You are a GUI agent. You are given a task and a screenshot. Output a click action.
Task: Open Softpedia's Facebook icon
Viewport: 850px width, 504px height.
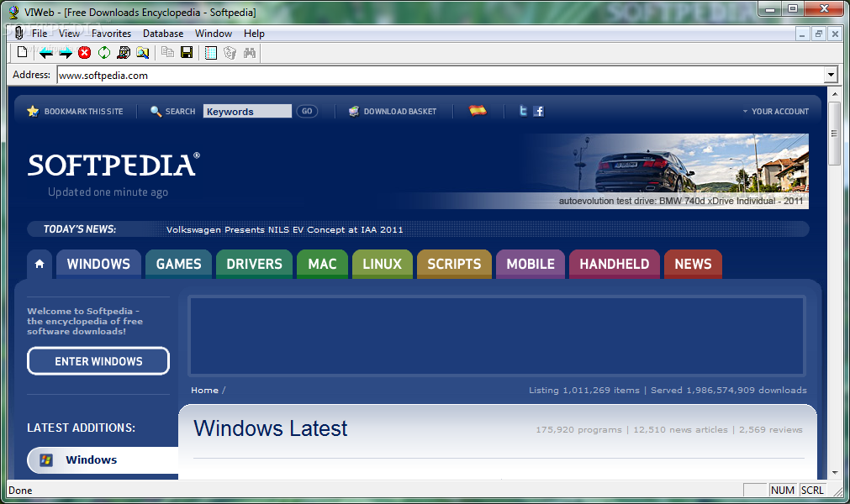538,111
